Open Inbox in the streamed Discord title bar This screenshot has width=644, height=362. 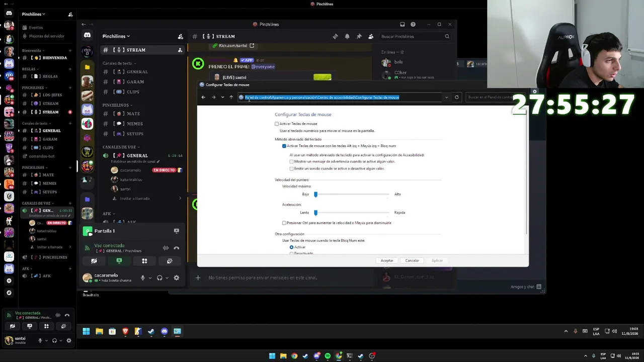coord(402,24)
